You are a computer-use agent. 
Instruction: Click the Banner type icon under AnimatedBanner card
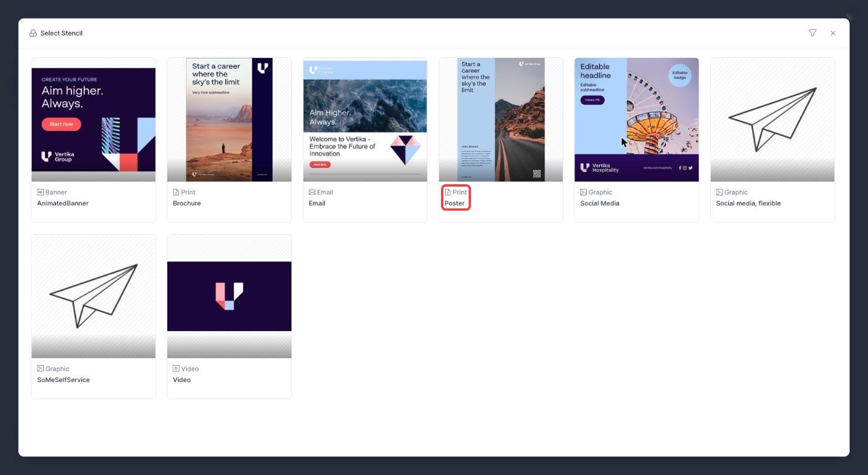coord(40,192)
